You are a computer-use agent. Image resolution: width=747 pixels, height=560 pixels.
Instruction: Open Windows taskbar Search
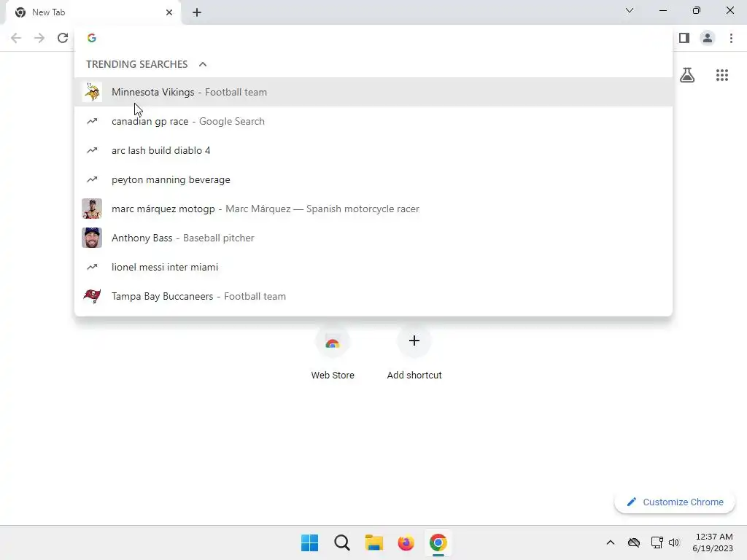click(x=342, y=542)
